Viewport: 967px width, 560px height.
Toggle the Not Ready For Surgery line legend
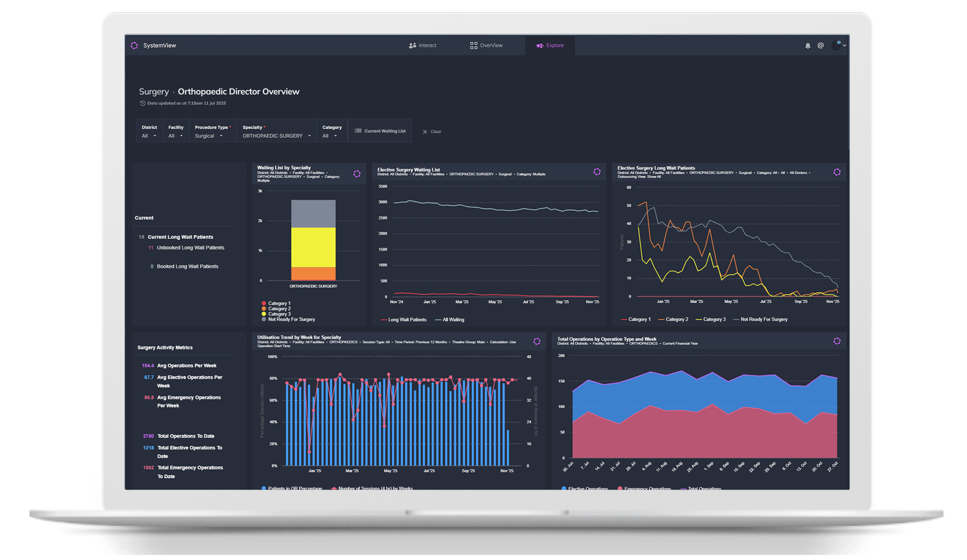pyautogui.click(x=763, y=319)
